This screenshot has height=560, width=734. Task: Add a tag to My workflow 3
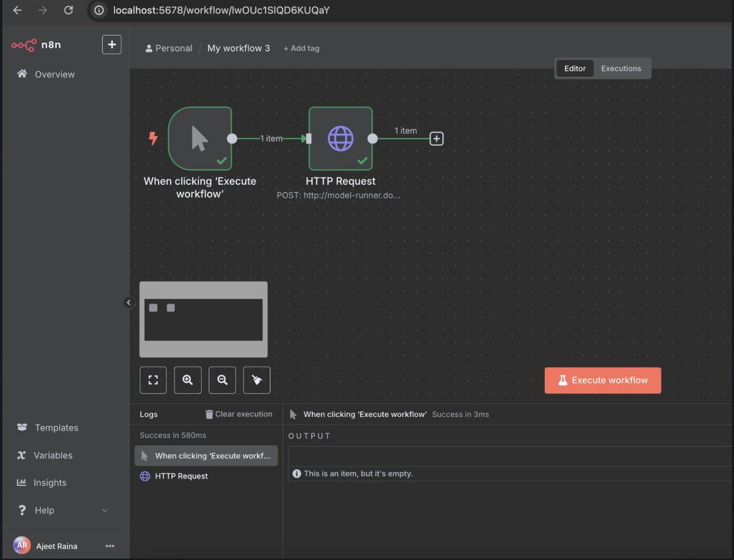point(301,48)
